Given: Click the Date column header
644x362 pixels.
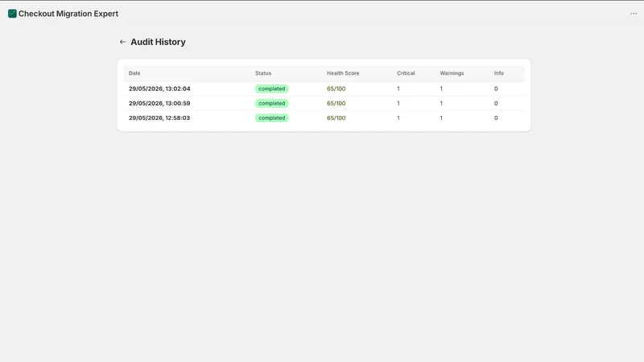Looking at the screenshot, I should (x=134, y=73).
